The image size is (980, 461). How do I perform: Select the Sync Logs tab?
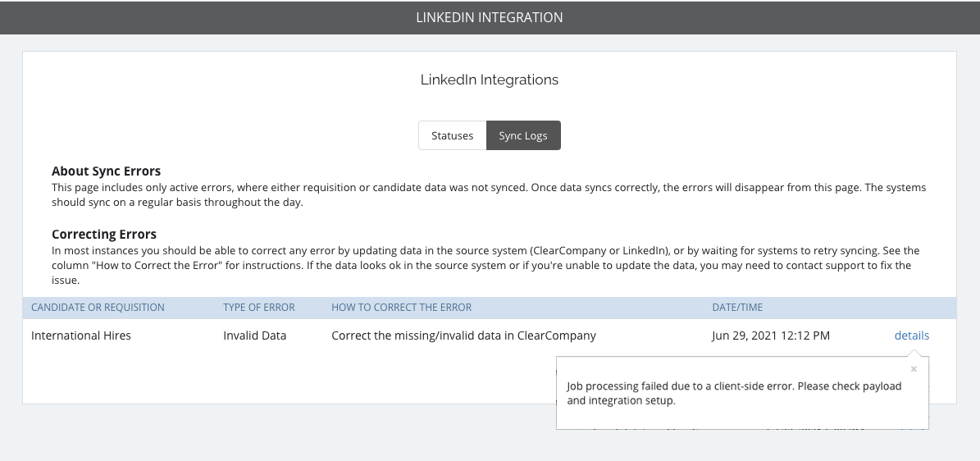523,135
